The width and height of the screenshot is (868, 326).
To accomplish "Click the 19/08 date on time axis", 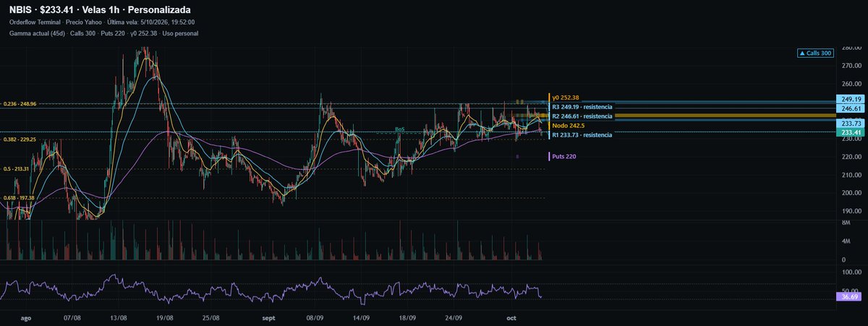I will pos(164,317).
